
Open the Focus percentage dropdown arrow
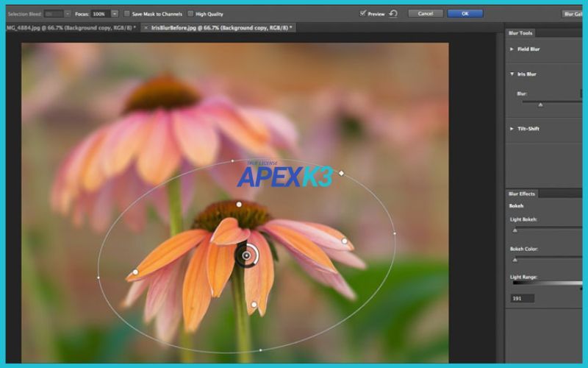coord(115,14)
